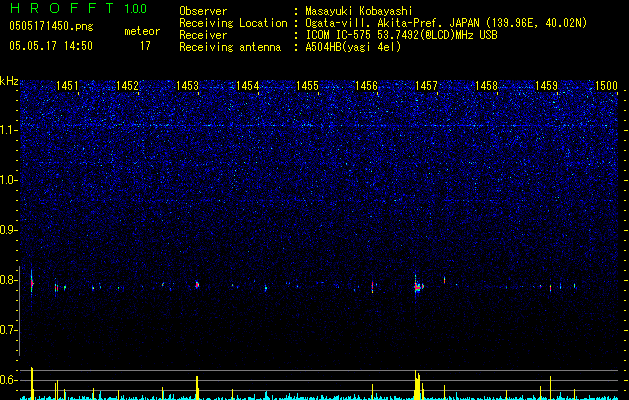Click the 1.1 kHz frequency axis label
This screenshot has width=629, height=400.
[x=8, y=130]
